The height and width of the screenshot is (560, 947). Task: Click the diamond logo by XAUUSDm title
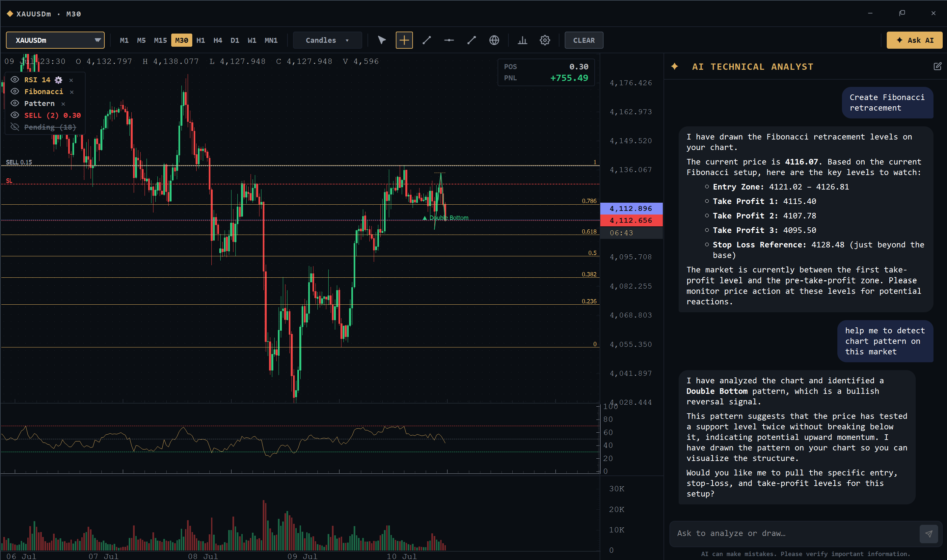10,13
